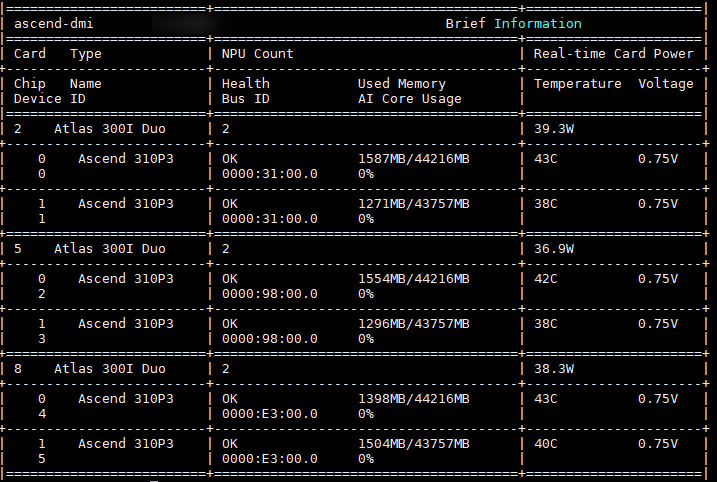Select the word 'Brief' in the header
This screenshot has height=482, width=717.
click(x=466, y=23)
